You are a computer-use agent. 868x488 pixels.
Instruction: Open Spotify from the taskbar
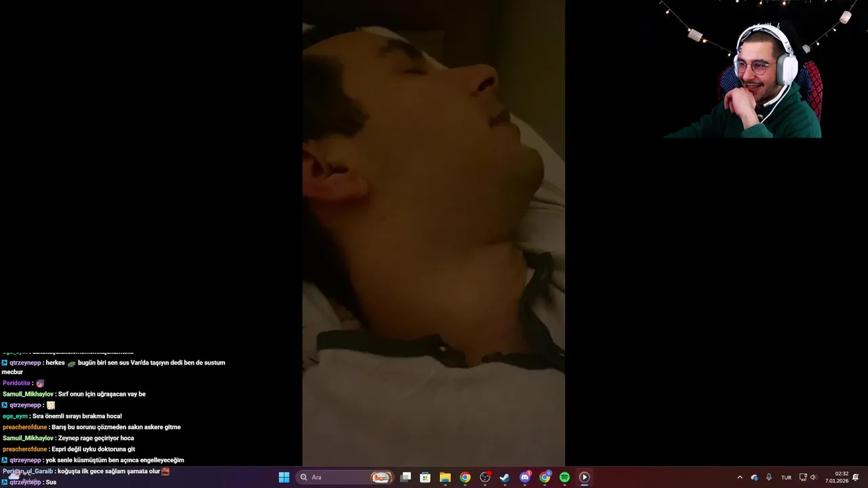564,477
